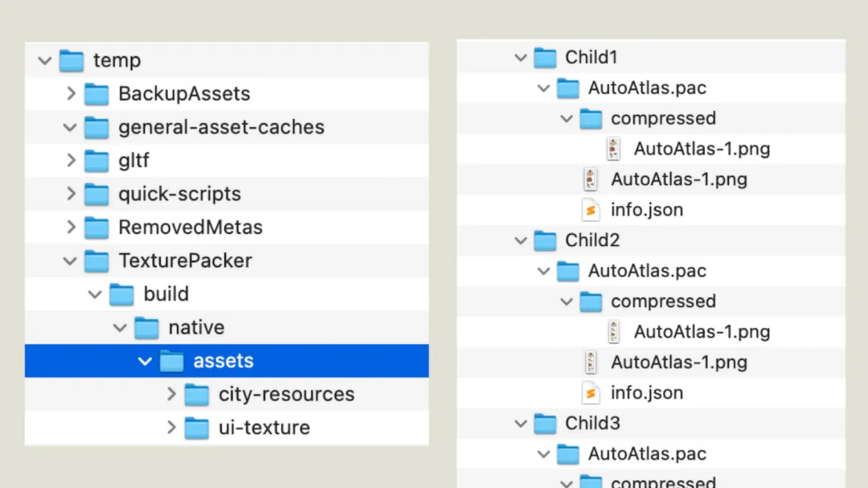
Task: Click the ui-texture folder icon
Action: (x=197, y=428)
